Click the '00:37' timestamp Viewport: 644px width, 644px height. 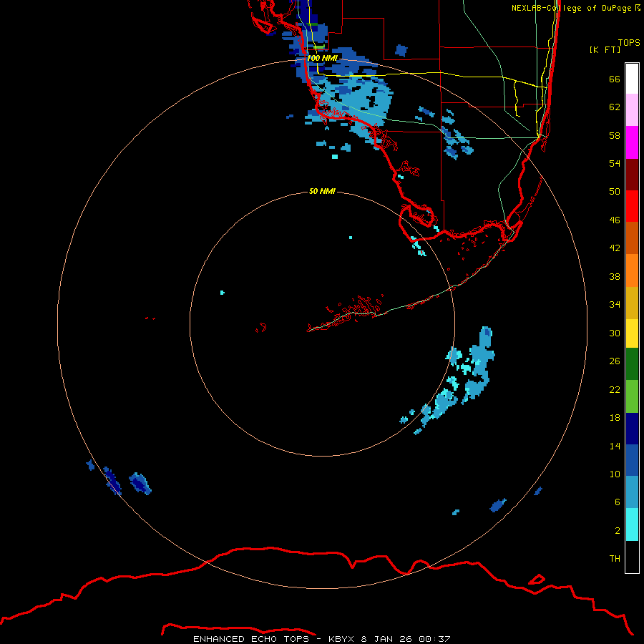point(434,639)
